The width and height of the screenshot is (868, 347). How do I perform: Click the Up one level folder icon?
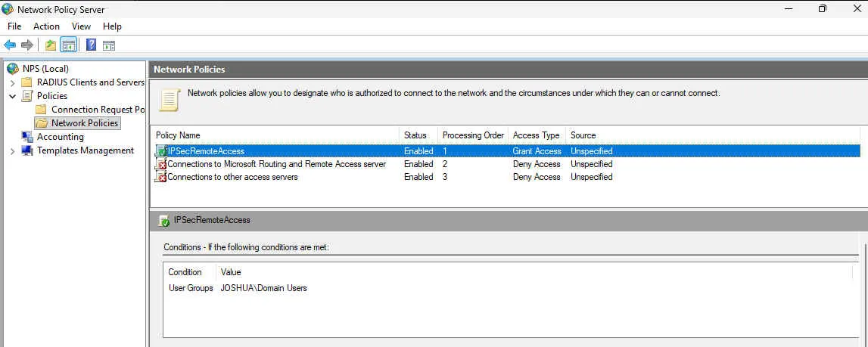click(x=51, y=45)
